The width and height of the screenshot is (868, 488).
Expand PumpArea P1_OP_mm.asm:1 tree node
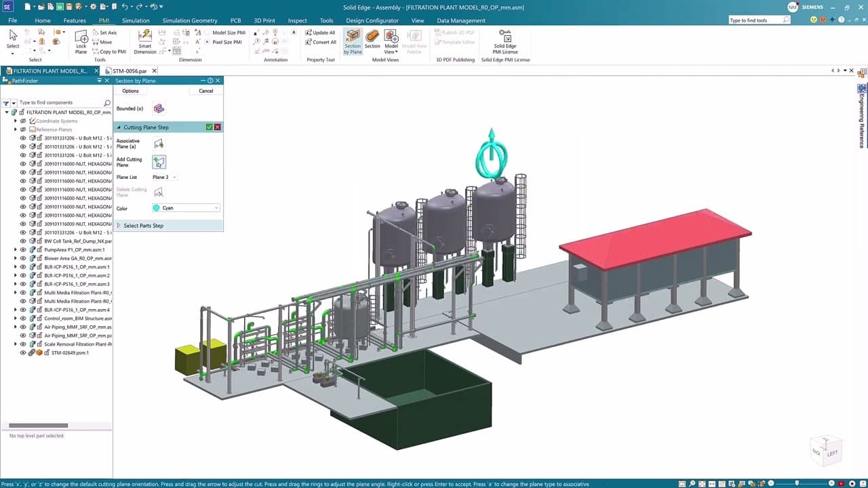pyautogui.click(x=16, y=249)
